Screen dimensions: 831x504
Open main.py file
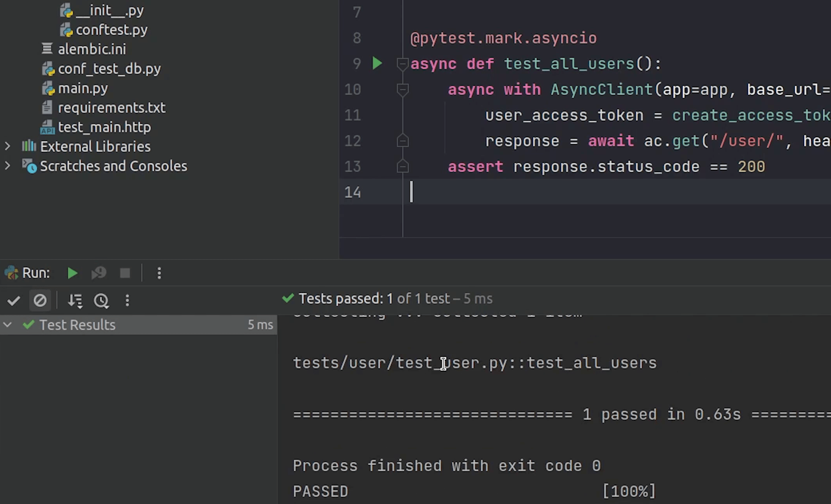83,88
